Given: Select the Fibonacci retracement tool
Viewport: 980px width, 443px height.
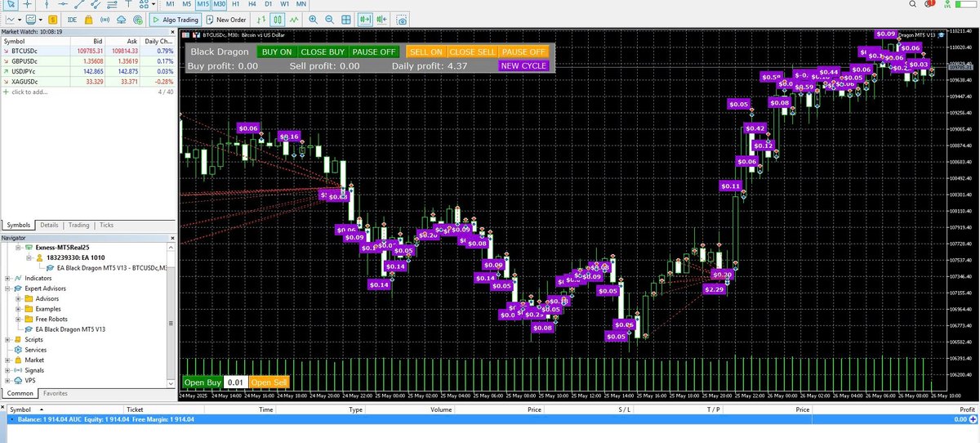Looking at the screenshot, I should pyautogui.click(x=112, y=4).
